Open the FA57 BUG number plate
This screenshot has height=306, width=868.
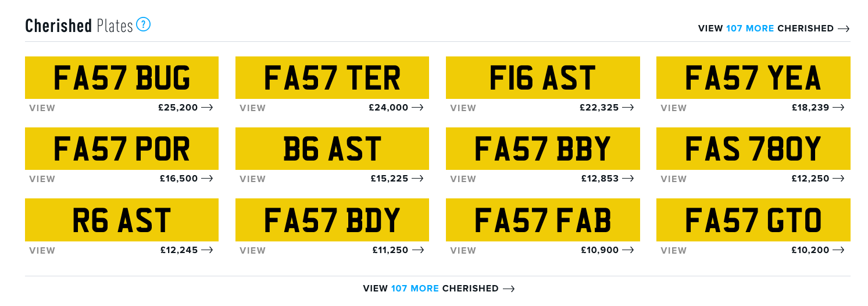pyautogui.click(x=122, y=77)
